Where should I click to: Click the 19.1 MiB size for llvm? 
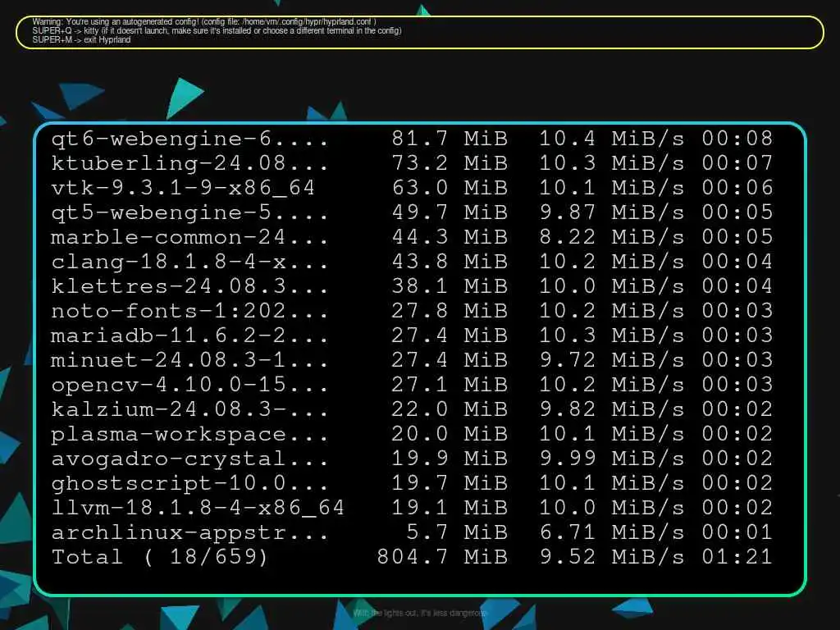coord(450,508)
